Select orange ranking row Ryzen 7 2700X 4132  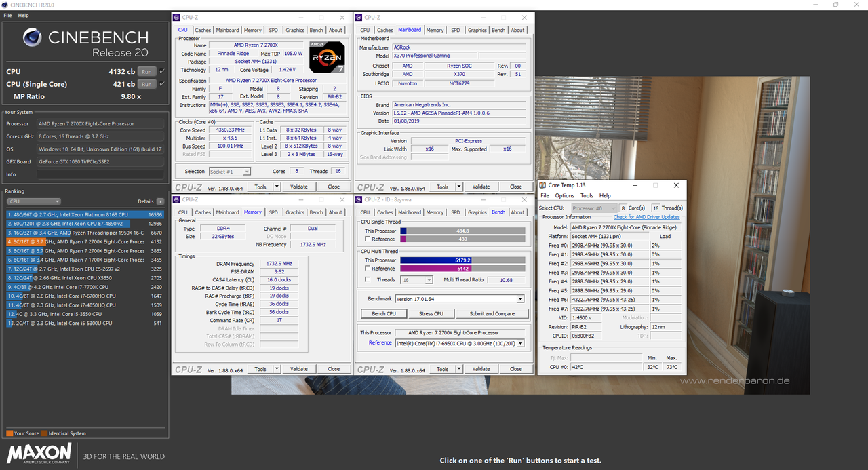[85, 241]
